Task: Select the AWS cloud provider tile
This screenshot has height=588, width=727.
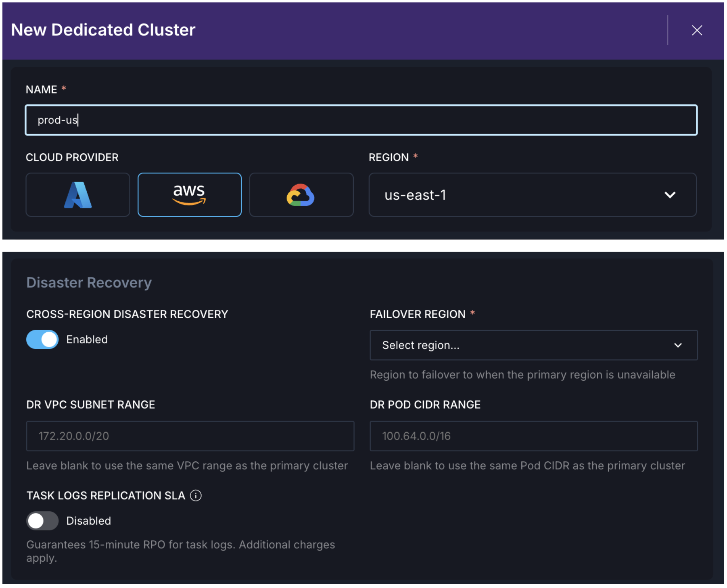Action: 190,195
